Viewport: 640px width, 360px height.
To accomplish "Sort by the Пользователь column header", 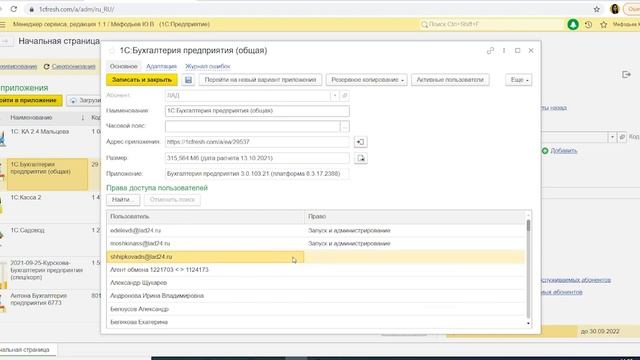I will [x=206, y=217].
